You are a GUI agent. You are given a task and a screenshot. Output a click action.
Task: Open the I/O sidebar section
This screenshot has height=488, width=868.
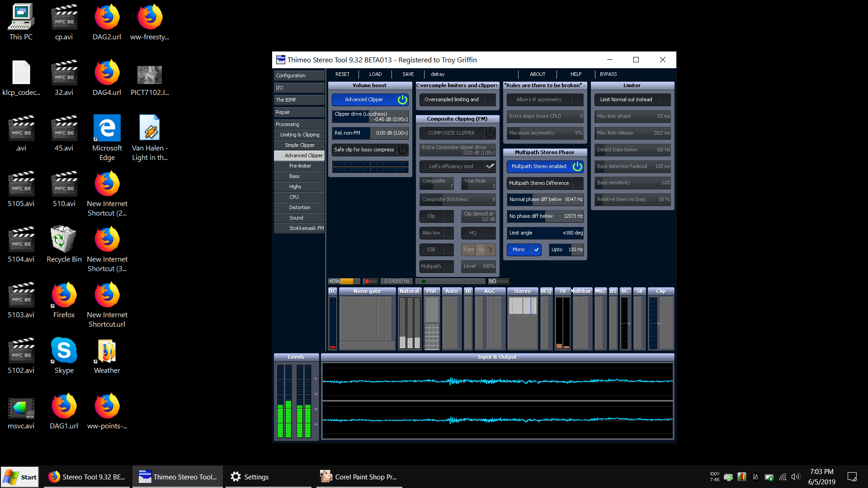[299, 88]
